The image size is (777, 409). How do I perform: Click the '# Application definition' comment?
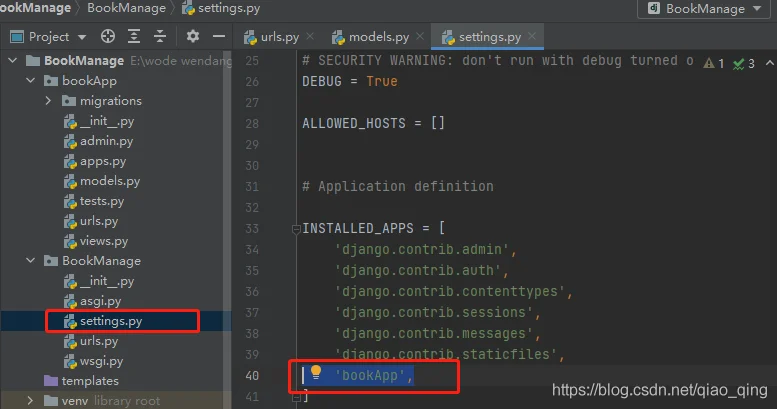pos(398,186)
